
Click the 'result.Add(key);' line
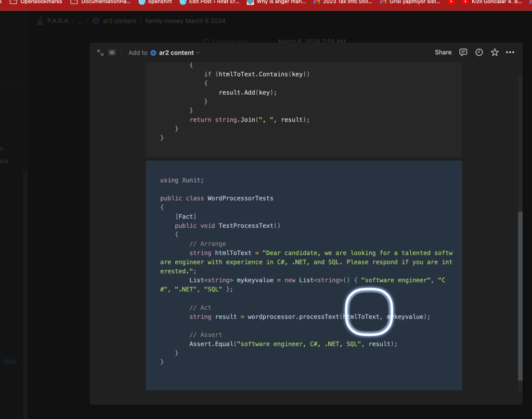point(248,93)
